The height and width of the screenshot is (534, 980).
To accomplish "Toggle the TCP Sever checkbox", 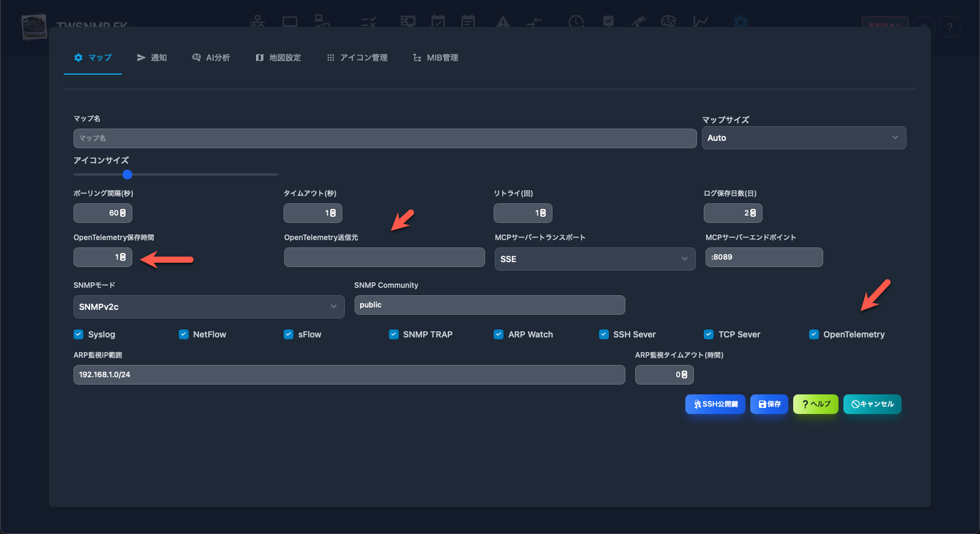I will [x=709, y=334].
